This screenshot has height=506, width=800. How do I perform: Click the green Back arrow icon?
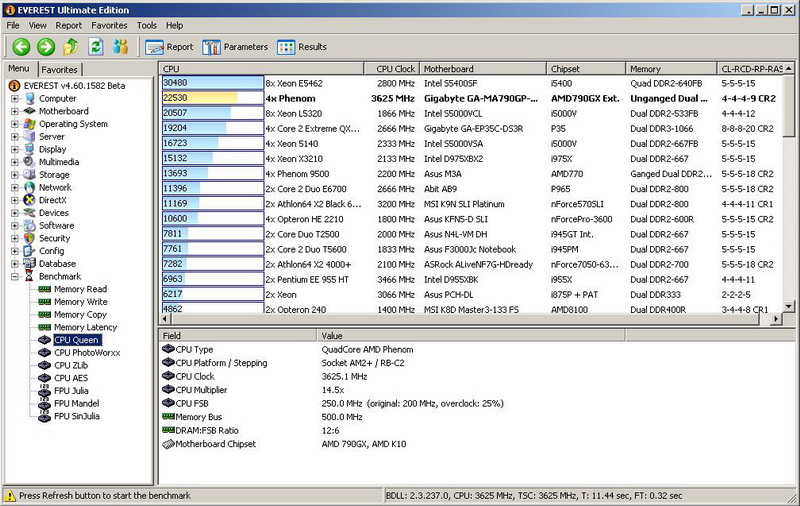click(x=21, y=47)
